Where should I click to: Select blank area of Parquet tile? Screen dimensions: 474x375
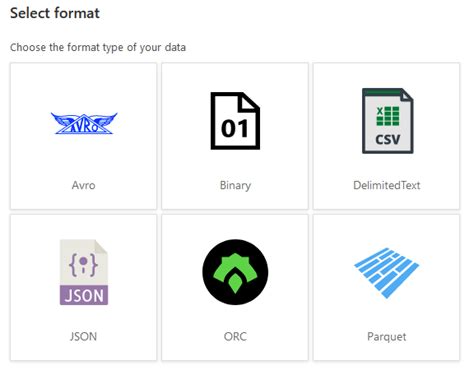point(387,315)
